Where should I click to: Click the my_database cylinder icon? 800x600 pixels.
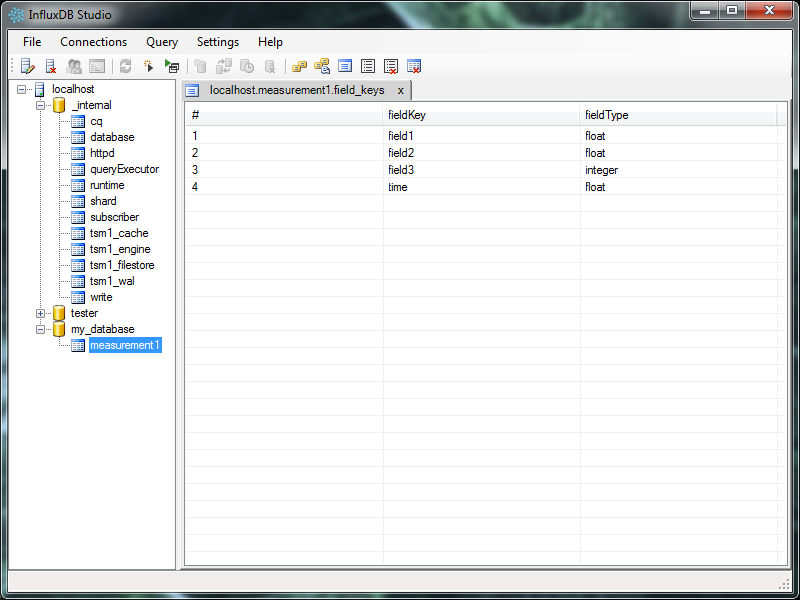pyautogui.click(x=59, y=329)
